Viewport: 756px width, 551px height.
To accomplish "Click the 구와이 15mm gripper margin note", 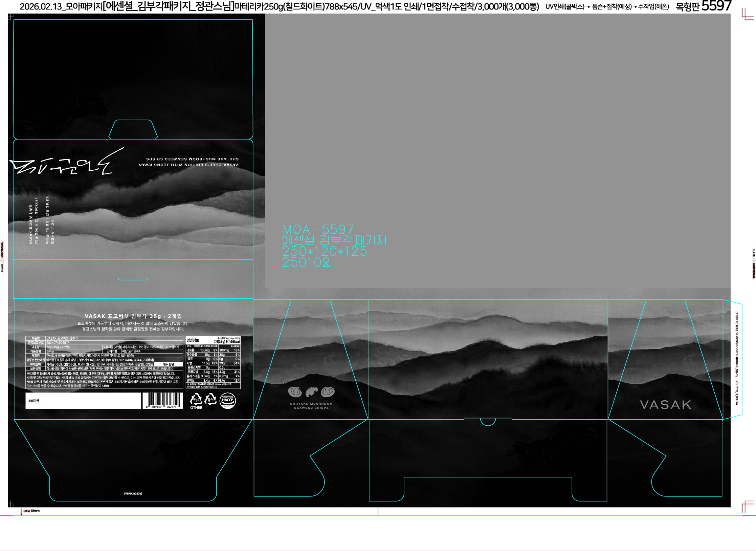I will [x=31, y=511].
